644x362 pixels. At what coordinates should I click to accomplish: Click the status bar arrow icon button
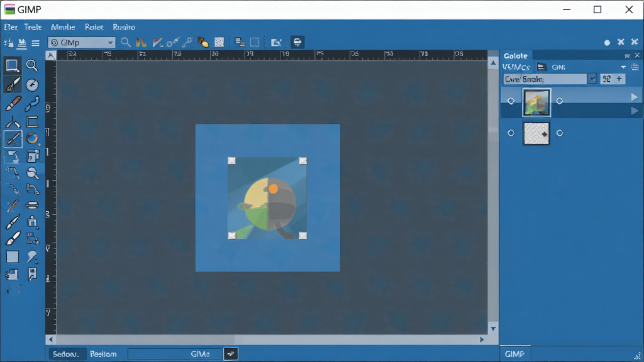point(231,354)
